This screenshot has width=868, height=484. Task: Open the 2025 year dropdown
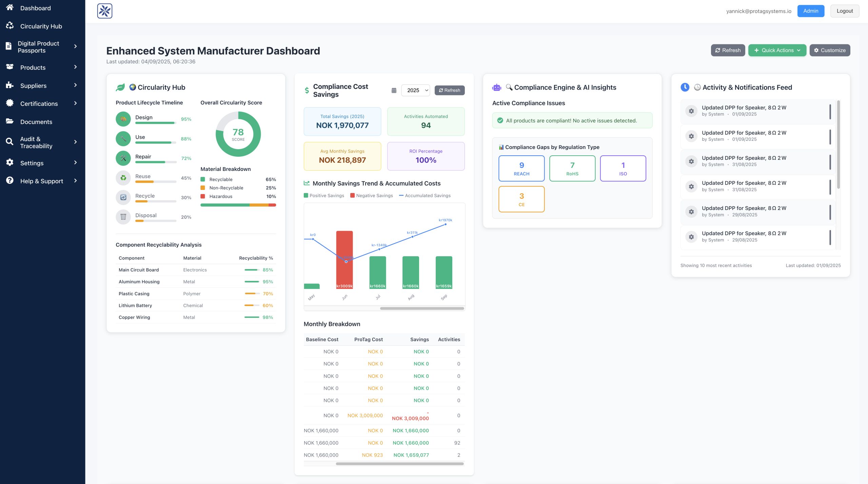416,90
